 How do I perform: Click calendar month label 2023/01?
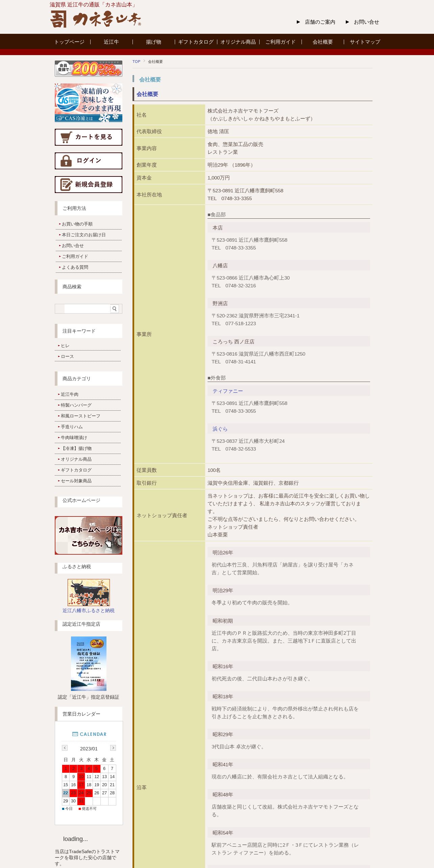pos(89,749)
